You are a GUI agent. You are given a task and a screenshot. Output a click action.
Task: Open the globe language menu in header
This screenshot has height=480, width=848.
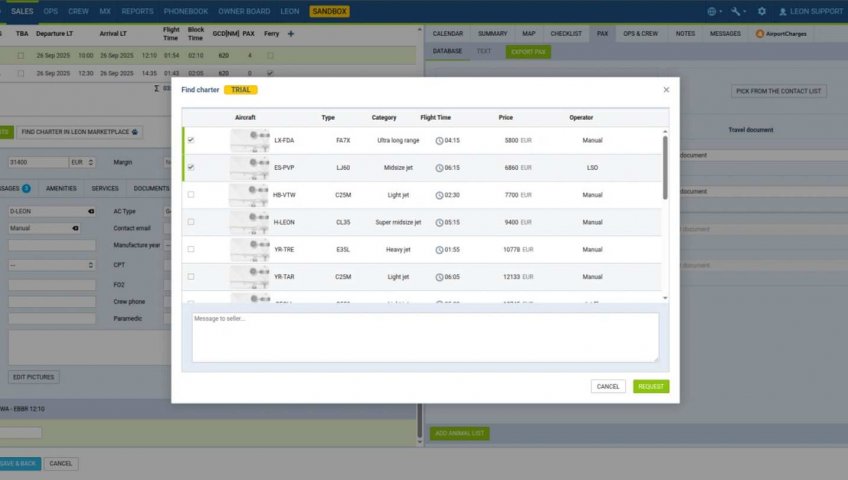tap(712, 11)
